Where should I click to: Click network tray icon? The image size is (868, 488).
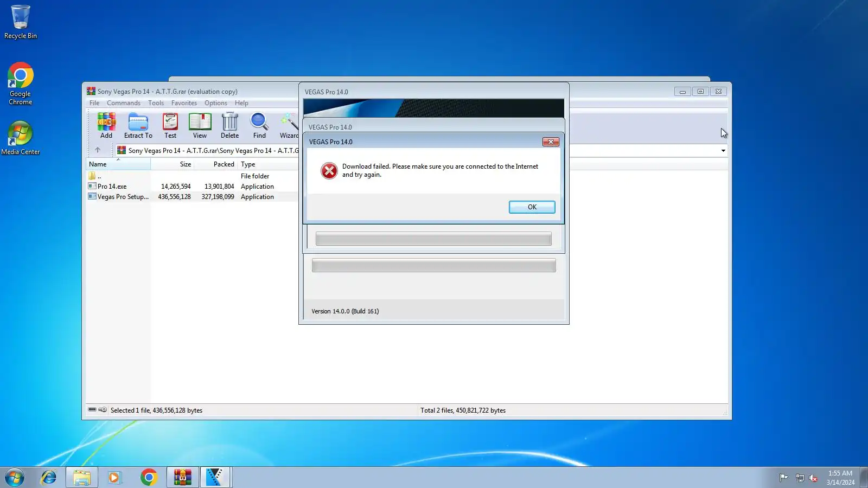(x=800, y=478)
